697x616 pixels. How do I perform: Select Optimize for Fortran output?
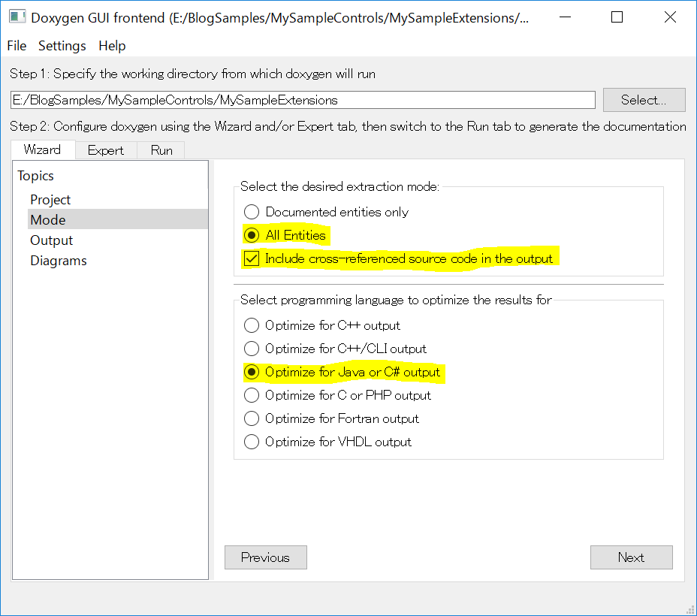click(251, 418)
